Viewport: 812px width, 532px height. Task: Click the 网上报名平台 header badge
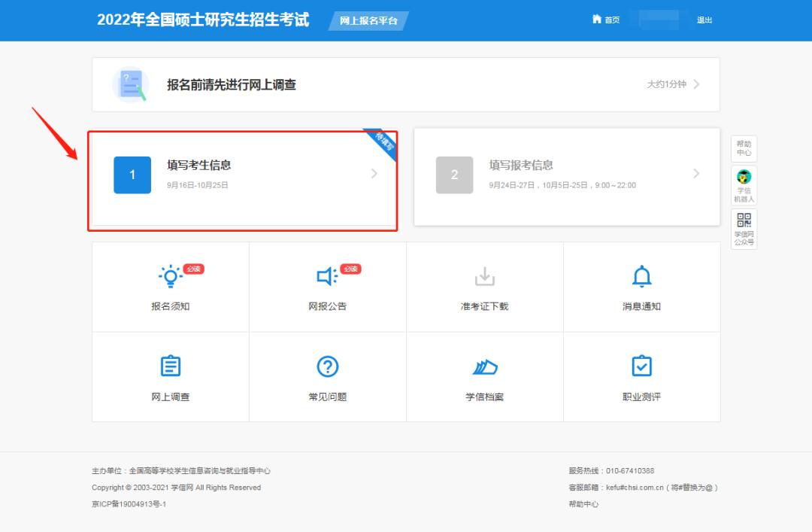click(368, 20)
